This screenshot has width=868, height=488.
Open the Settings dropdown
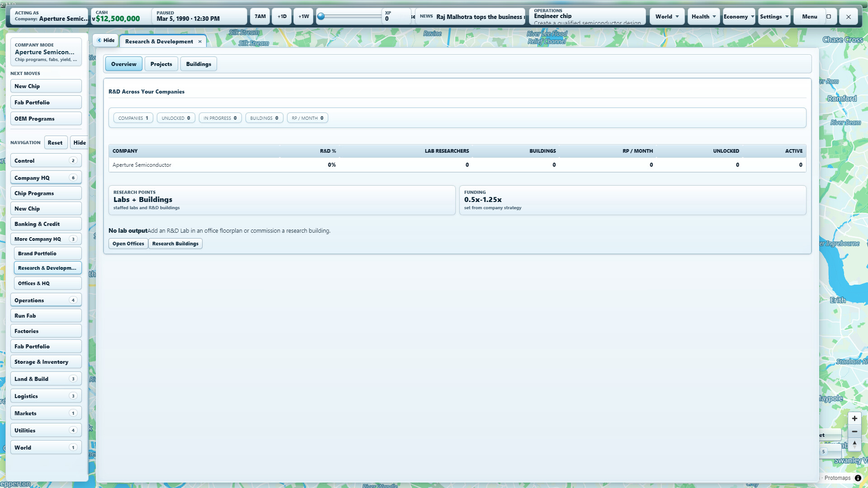click(774, 17)
